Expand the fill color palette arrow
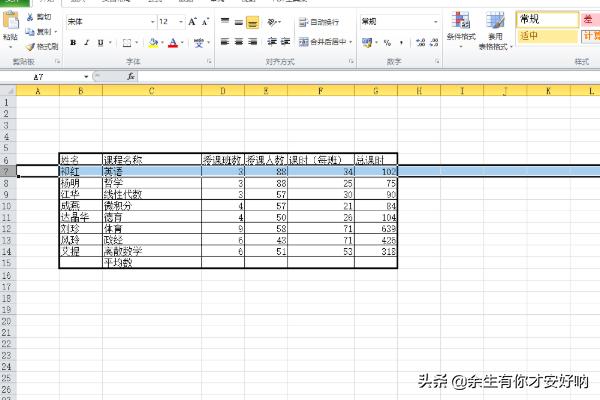The image size is (600, 400). 162,42
